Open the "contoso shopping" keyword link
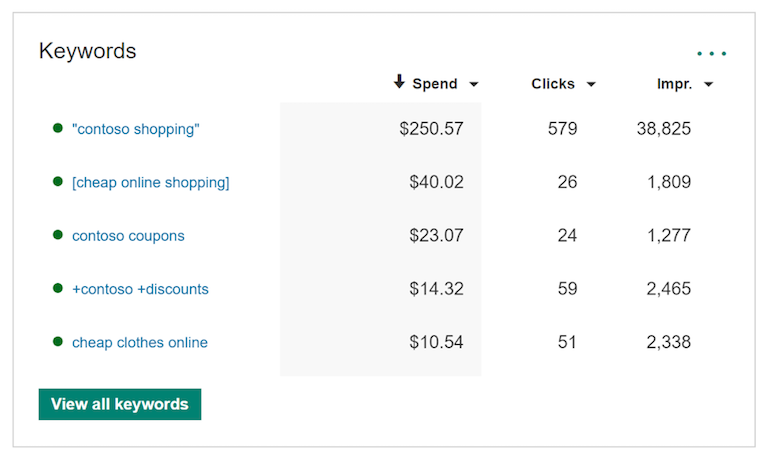The image size is (770, 459). pyautogui.click(x=136, y=129)
